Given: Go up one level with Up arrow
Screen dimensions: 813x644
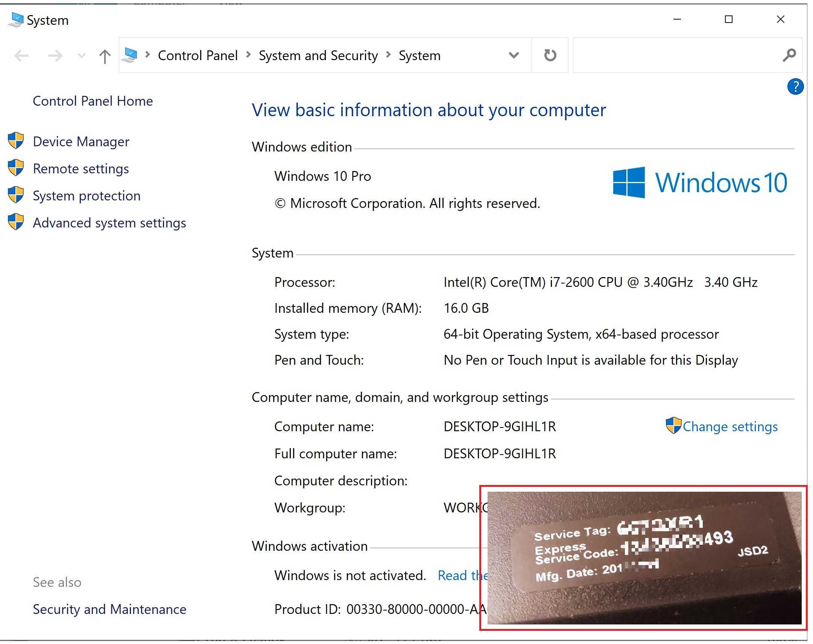Looking at the screenshot, I should pyautogui.click(x=105, y=56).
